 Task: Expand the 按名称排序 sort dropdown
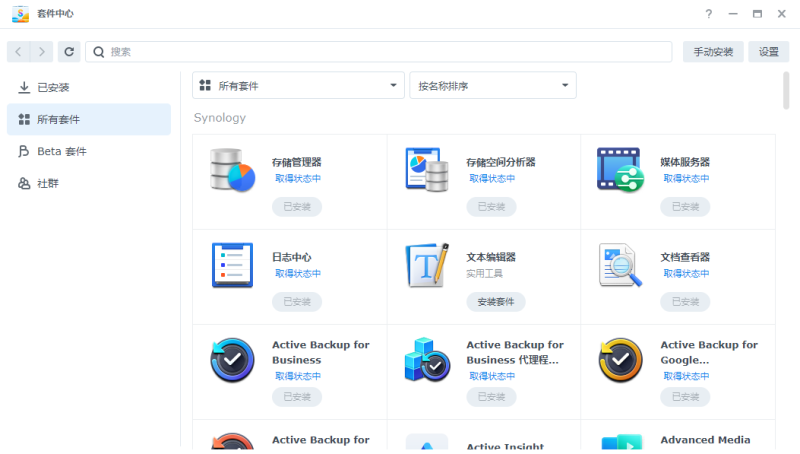coord(493,85)
